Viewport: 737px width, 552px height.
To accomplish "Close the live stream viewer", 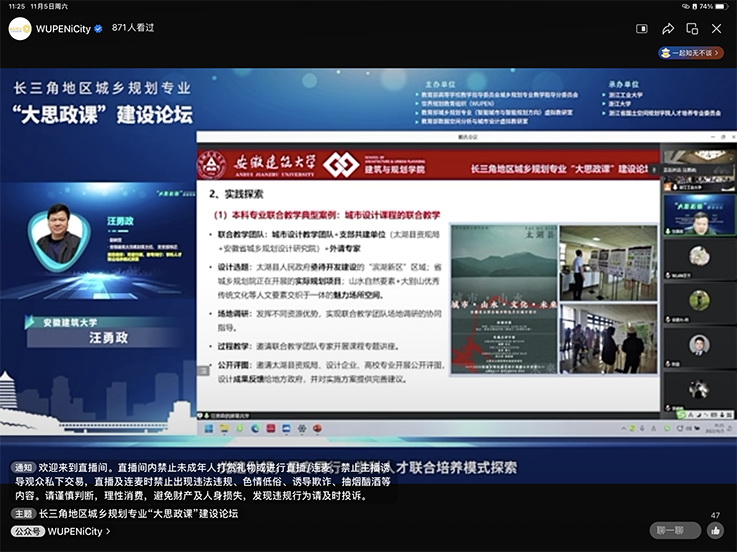I will (716, 29).
